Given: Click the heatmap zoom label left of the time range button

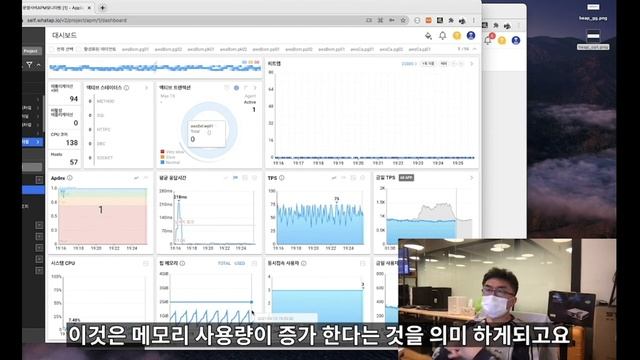Looking at the screenshot, I should click(409, 64).
